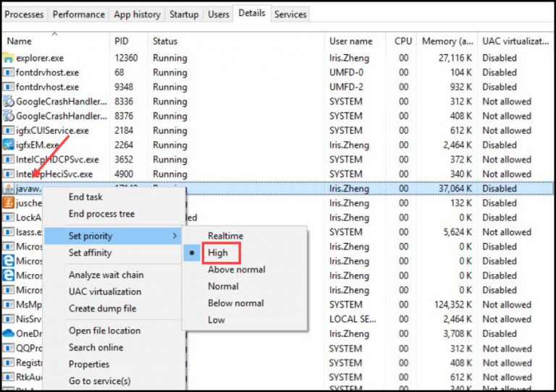556x392 pixels.
Task: Expand the Set priority submenu
Action: [x=114, y=236]
